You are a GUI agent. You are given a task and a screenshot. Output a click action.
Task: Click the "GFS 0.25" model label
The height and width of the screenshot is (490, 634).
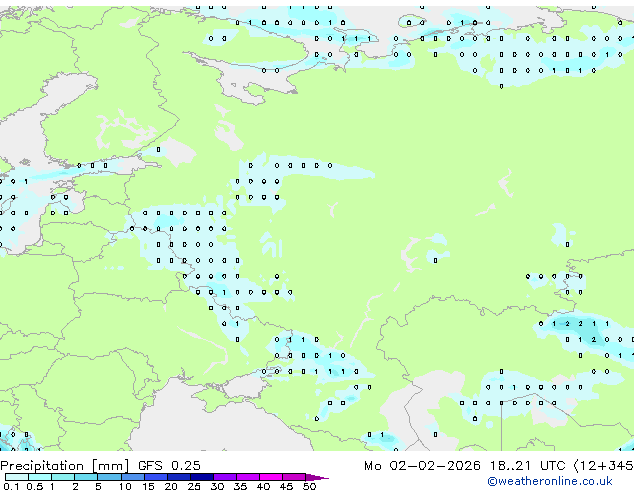coord(169,466)
